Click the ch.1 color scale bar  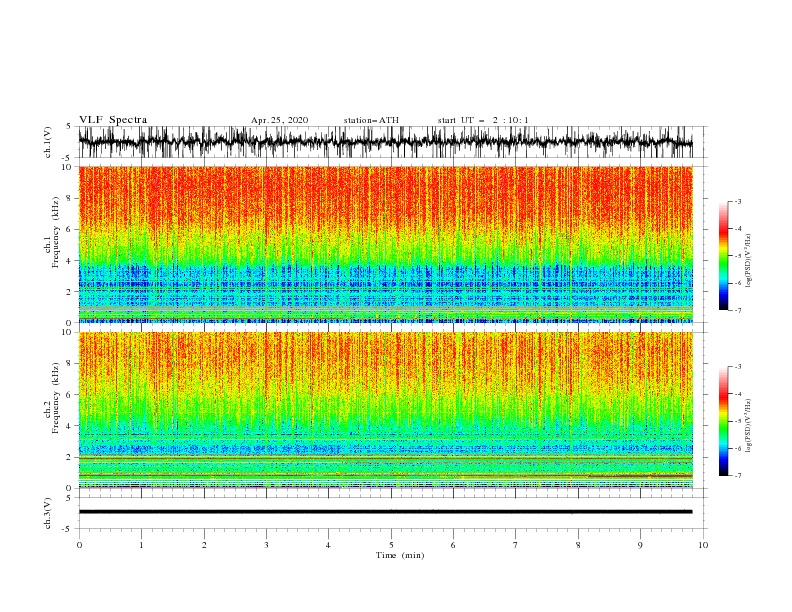click(x=723, y=256)
